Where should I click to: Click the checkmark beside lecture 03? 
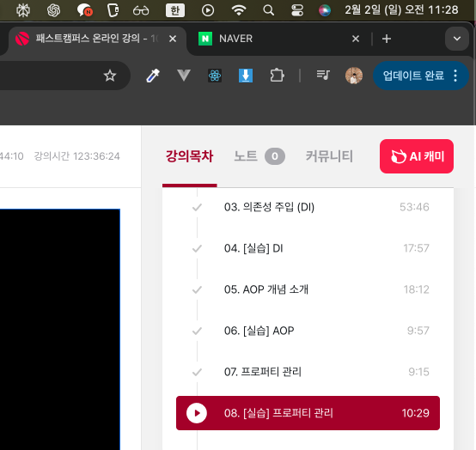click(x=197, y=207)
